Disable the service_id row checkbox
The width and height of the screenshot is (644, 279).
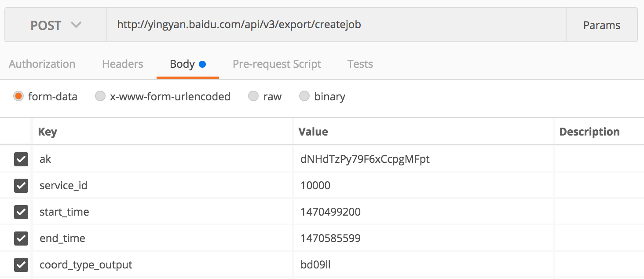point(21,186)
